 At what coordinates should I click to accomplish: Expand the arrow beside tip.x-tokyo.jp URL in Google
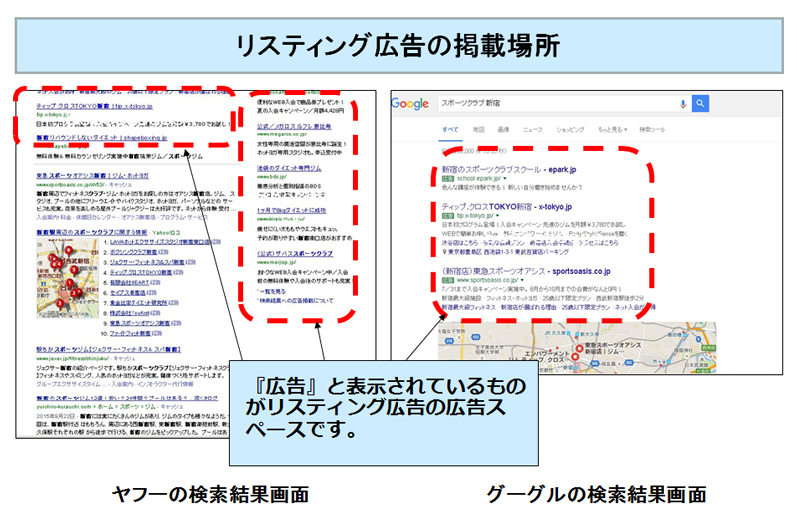pyautogui.click(x=497, y=216)
